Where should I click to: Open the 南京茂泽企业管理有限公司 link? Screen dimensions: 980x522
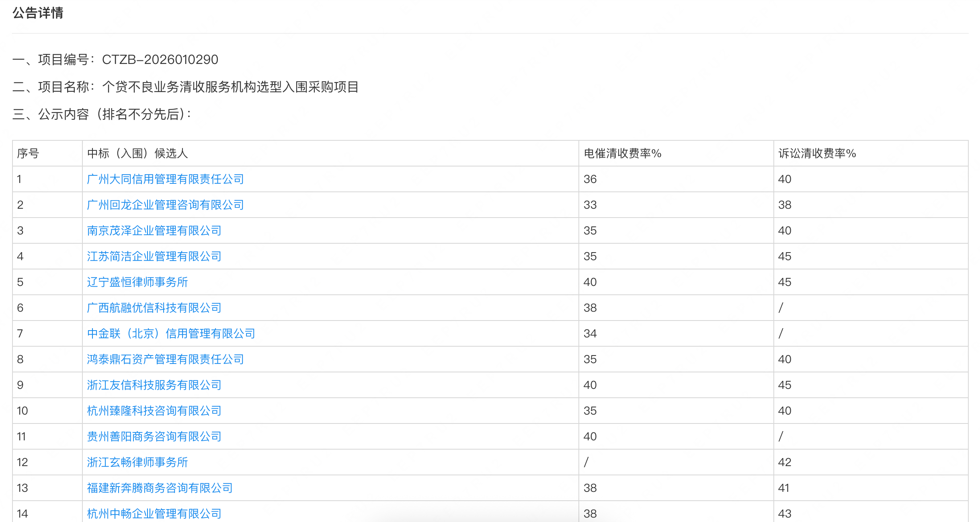154,230
